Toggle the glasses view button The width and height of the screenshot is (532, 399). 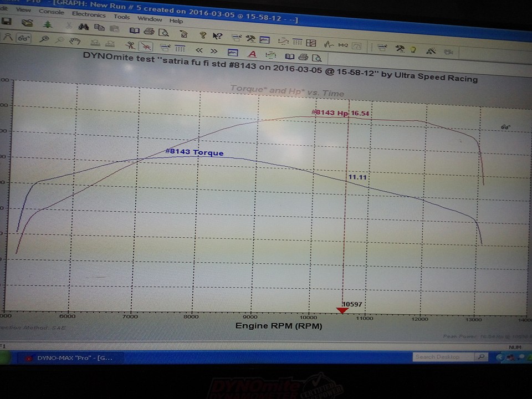coord(24,38)
